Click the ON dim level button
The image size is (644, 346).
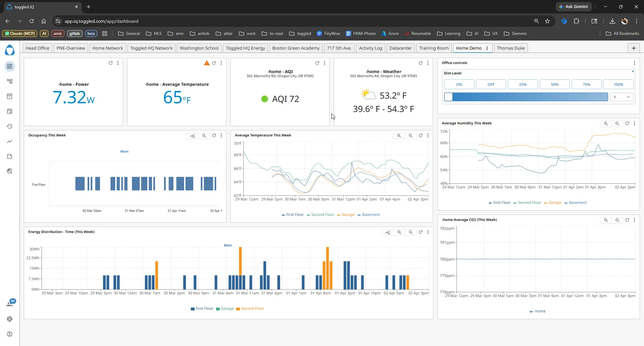(459, 84)
